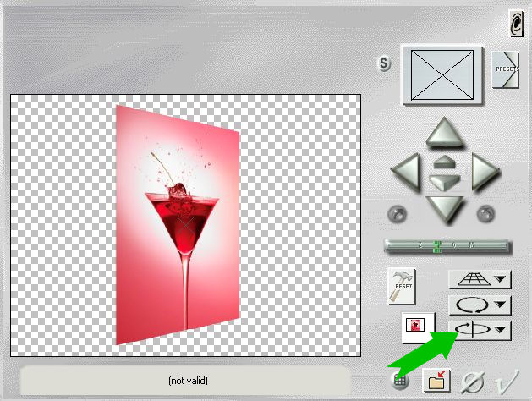Expand the perspective grid dropdown
Image resolution: width=532 pixels, height=401 pixels.
pyautogui.click(x=502, y=278)
